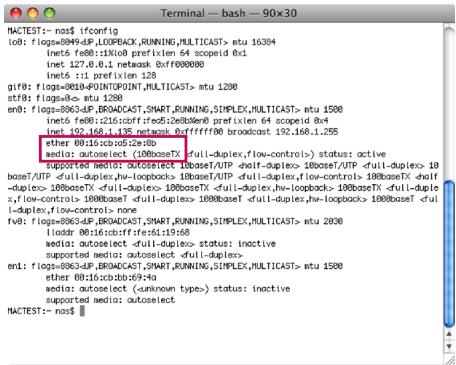Viewport: 456px width, 365px height.
Task: Click the yellow minimize window button
Action: click(33, 13)
